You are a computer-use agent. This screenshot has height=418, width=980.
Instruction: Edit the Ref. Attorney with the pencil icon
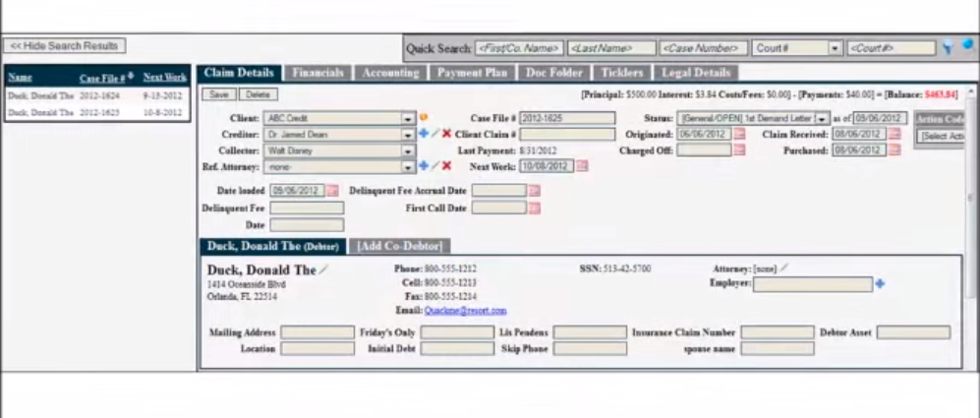(435, 166)
